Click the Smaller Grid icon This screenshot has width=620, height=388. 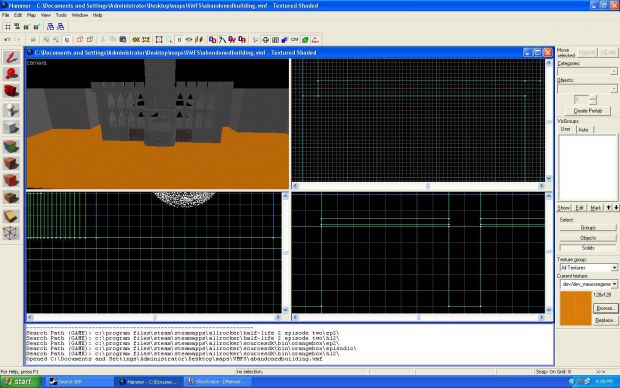26,27
